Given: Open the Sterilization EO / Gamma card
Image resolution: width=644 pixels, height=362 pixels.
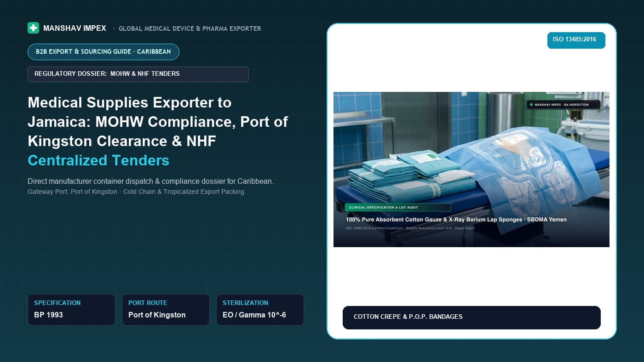Looking at the screenshot, I should click(x=260, y=310).
